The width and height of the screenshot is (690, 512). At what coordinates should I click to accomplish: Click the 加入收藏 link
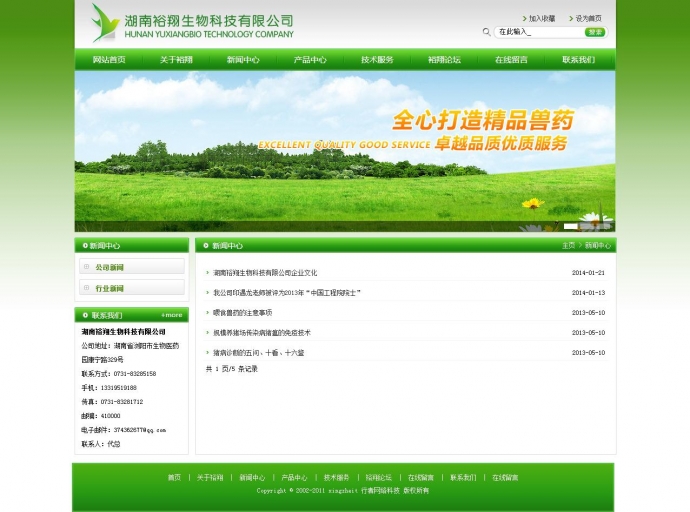point(542,18)
